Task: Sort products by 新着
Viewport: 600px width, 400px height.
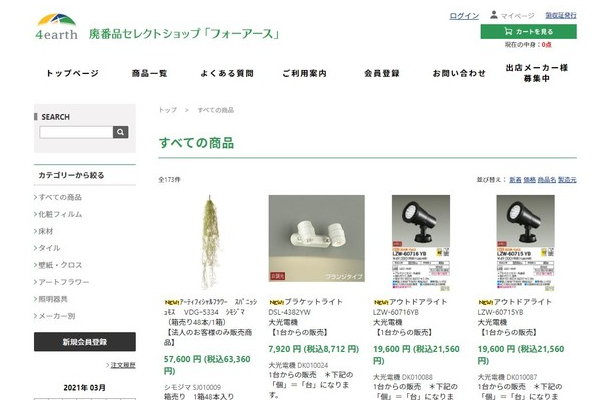Action: pyautogui.click(x=514, y=180)
